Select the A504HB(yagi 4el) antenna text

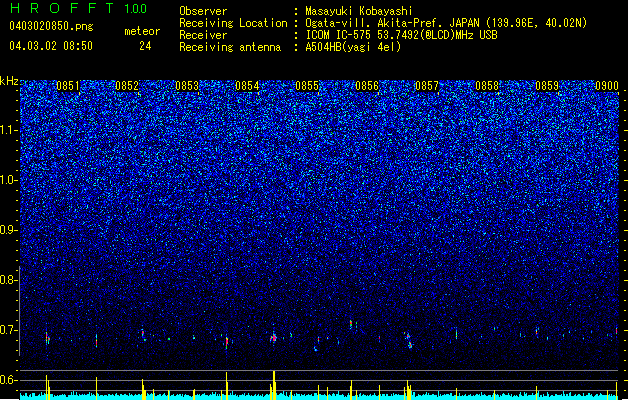353,47
